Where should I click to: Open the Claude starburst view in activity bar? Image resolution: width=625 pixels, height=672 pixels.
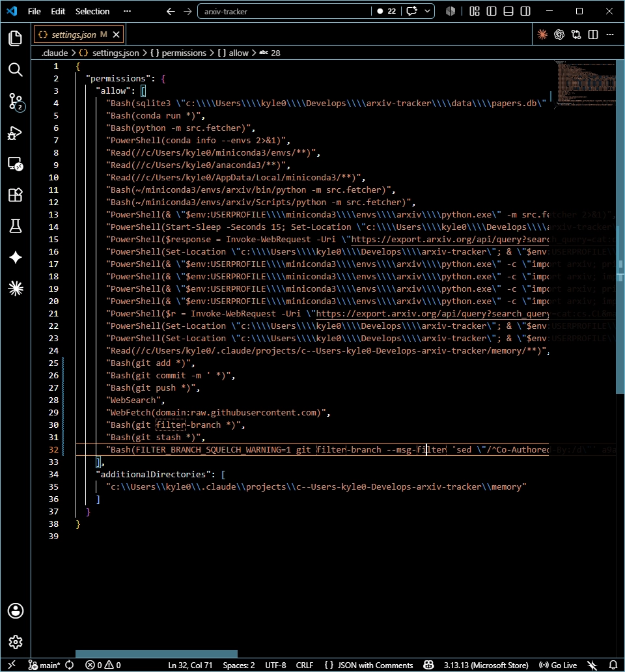coord(16,288)
